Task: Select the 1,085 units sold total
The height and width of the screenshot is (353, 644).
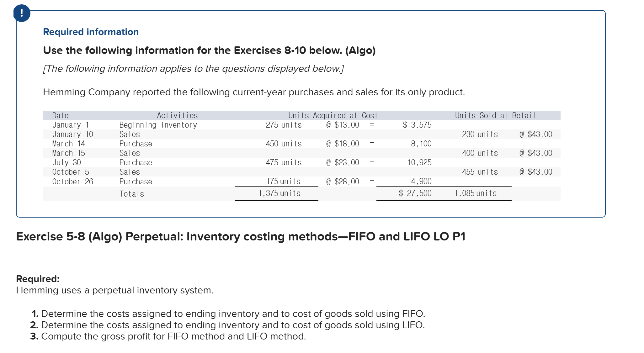Action: click(476, 193)
